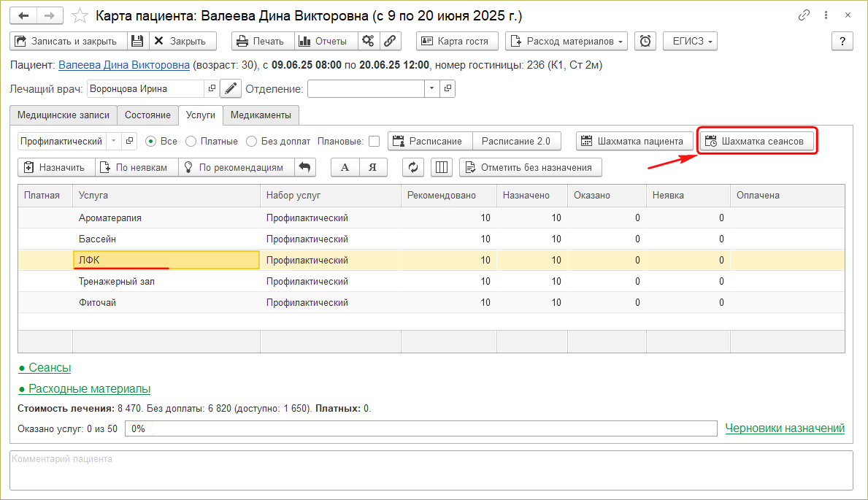Click the pencil edit icon beside doctor field

coord(231,89)
